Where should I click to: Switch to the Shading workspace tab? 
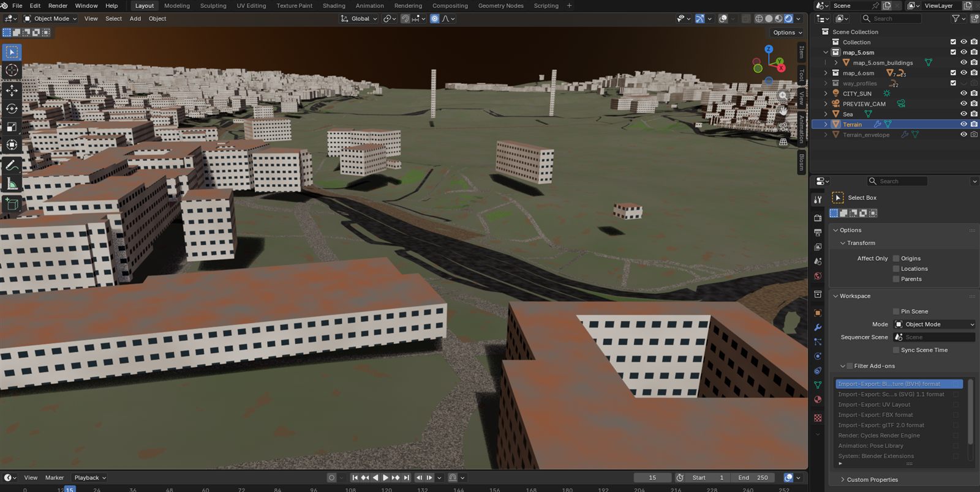click(334, 6)
